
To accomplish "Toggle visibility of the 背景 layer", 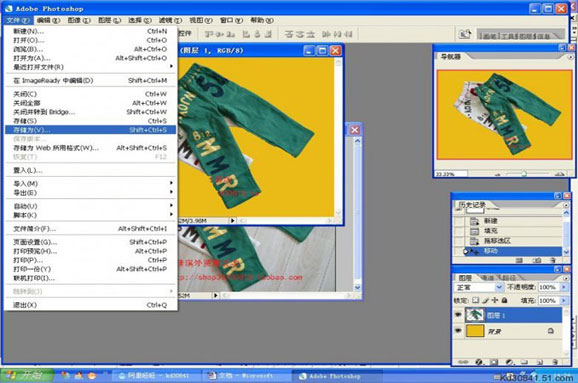I will (x=458, y=331).
